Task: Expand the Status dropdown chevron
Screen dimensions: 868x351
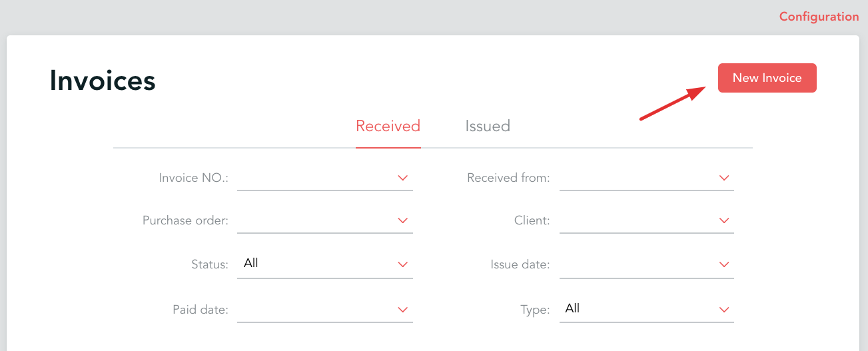Action: [402, 264]
